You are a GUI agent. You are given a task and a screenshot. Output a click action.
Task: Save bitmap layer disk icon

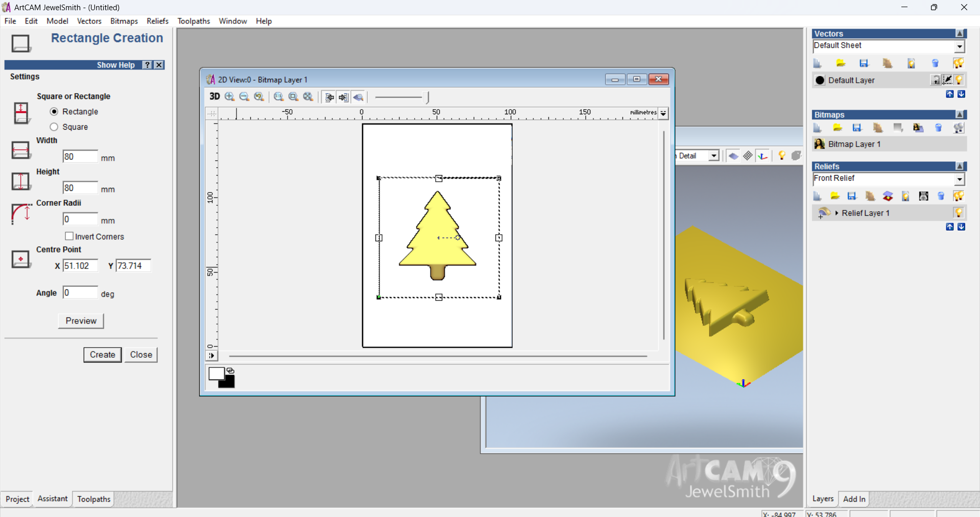[857, 128]
